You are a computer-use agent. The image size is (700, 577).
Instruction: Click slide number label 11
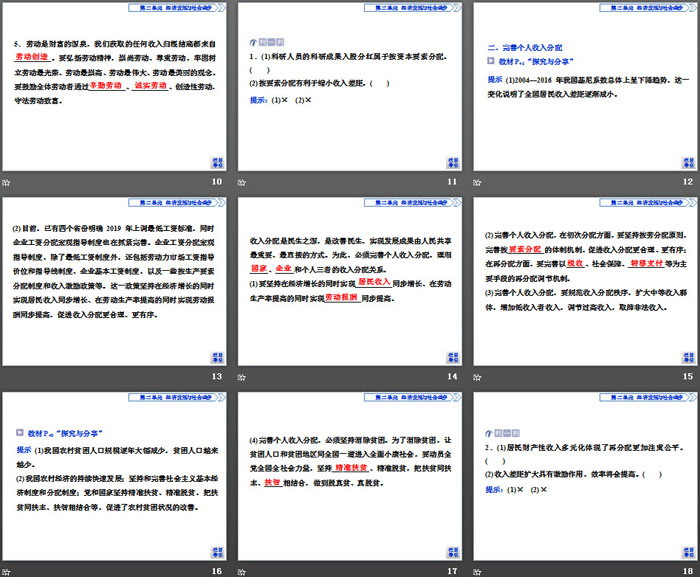coord(452,182)
